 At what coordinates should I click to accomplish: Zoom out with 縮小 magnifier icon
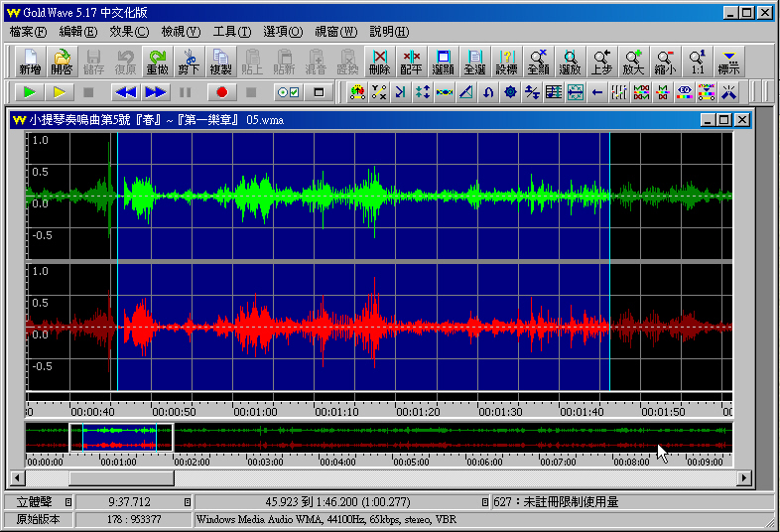(x=665, y=62)
